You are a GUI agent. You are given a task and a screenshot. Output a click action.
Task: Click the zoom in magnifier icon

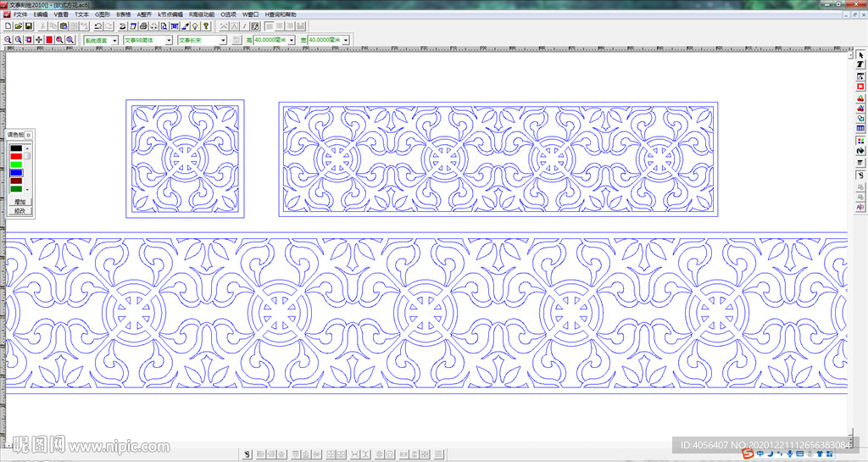8,40
